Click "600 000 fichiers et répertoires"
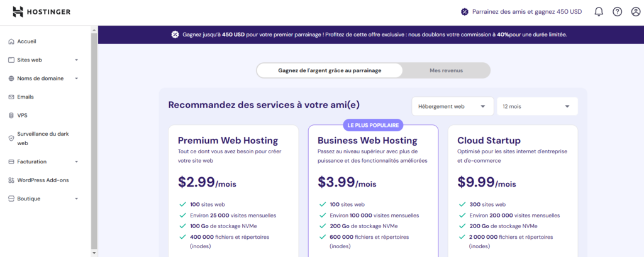 click(369, 238)
